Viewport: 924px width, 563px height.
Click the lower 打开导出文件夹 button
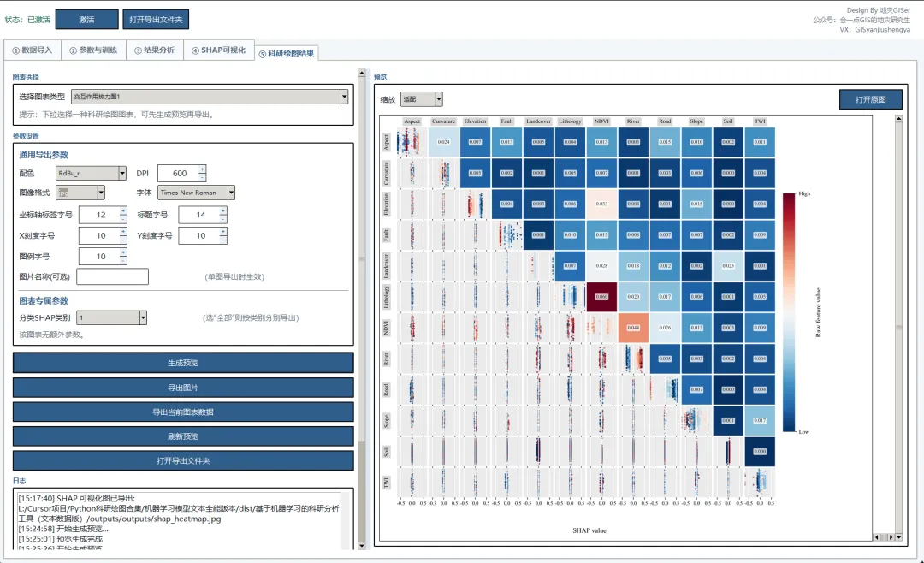coord(183,460)
